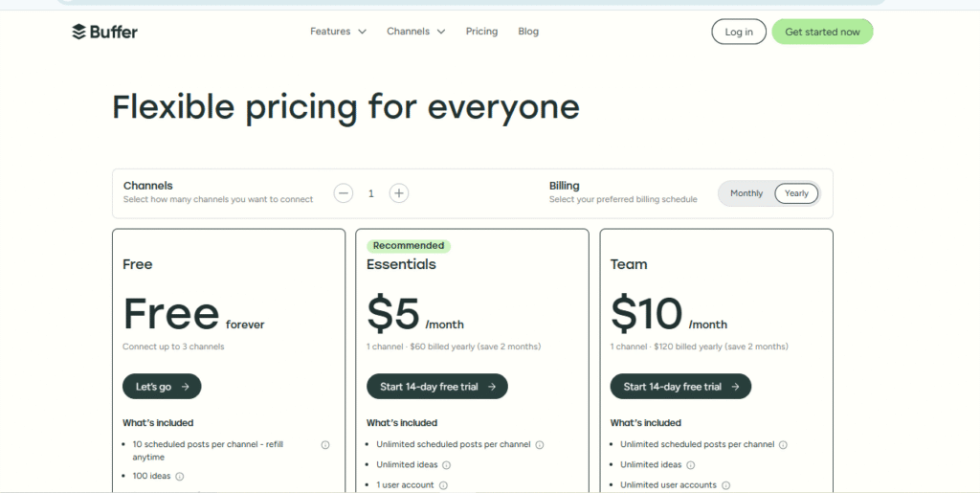Click '$120 billed yearly' text
This screenshot has width=980, height=493.
687,347
